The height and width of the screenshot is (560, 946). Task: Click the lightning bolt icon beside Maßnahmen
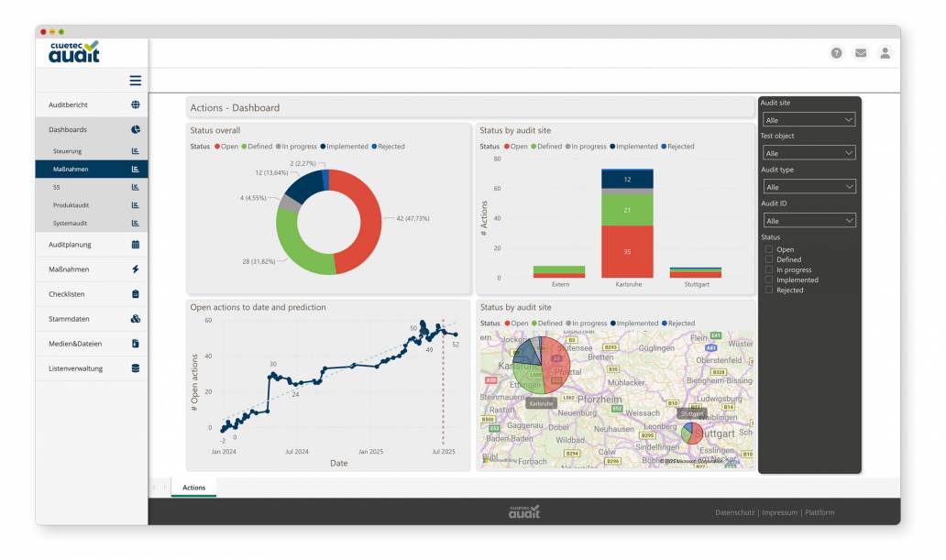[136, 269]
